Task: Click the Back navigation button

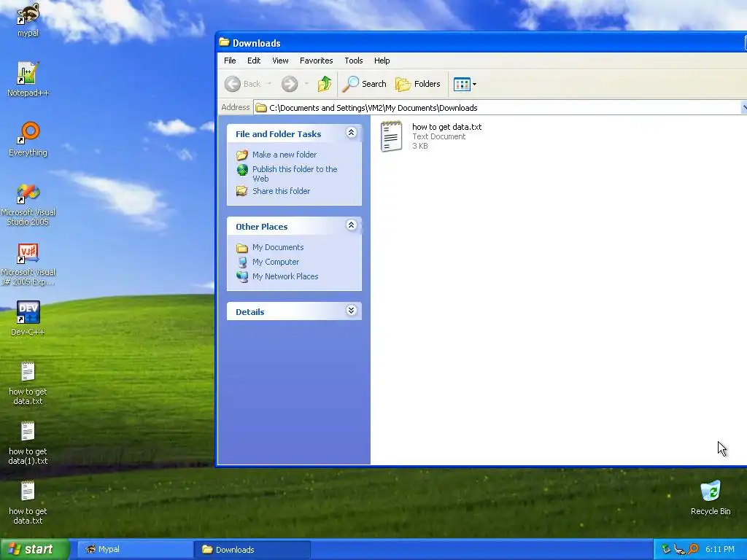Action: pyautogui.click(x=244, y=84)
